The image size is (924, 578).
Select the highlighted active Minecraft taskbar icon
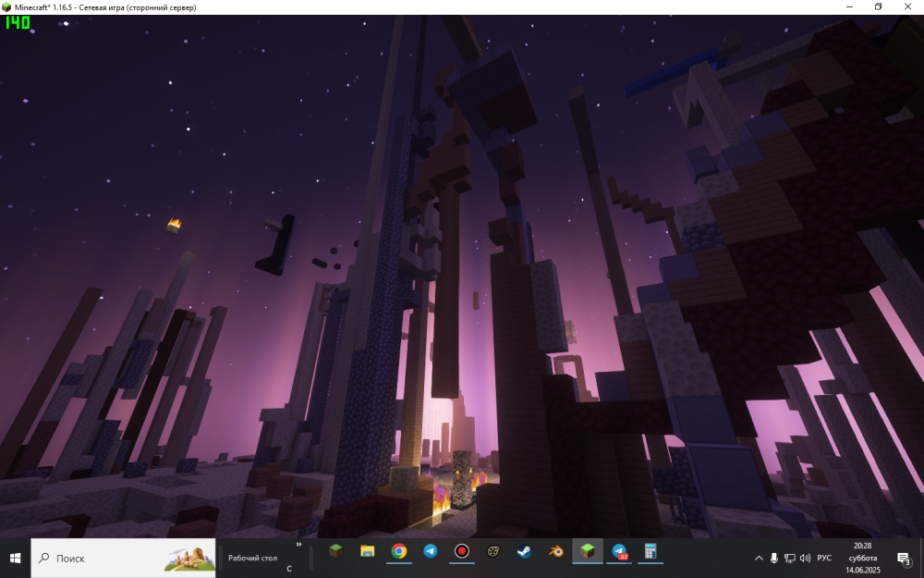588,551
